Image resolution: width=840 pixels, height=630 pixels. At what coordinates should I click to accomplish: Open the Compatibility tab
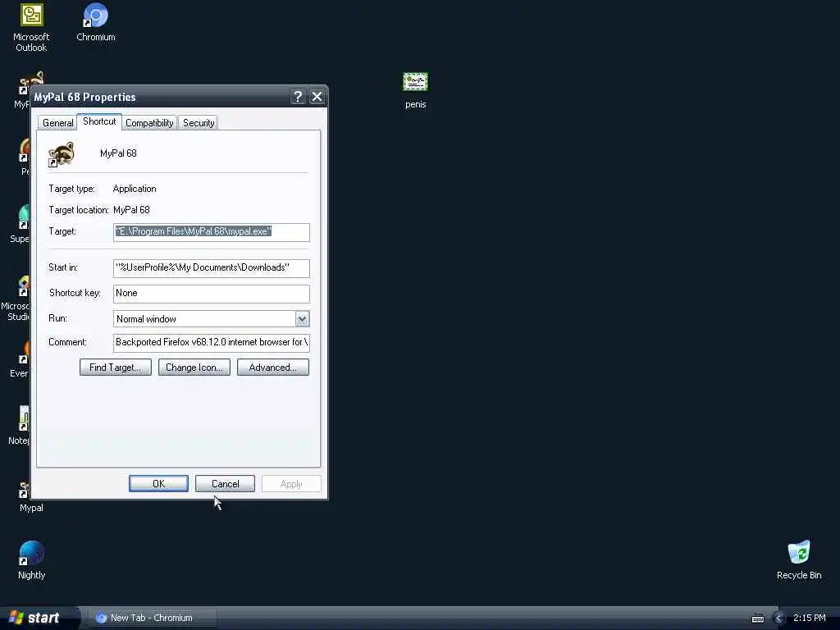(149, 123)
